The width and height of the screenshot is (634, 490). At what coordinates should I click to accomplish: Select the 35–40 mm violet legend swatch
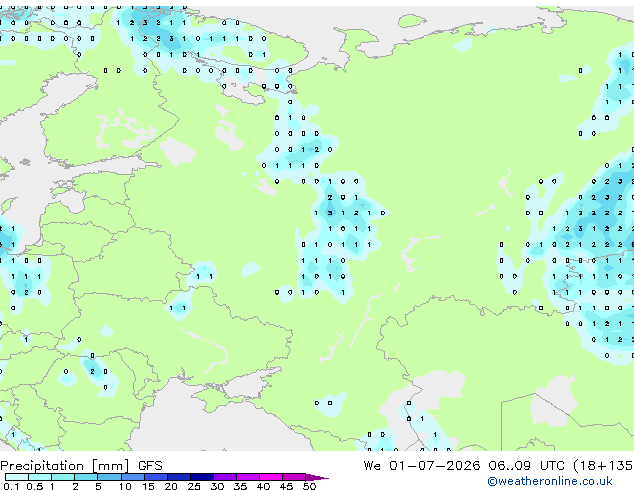pyautogui.click(x=248, y=477)
